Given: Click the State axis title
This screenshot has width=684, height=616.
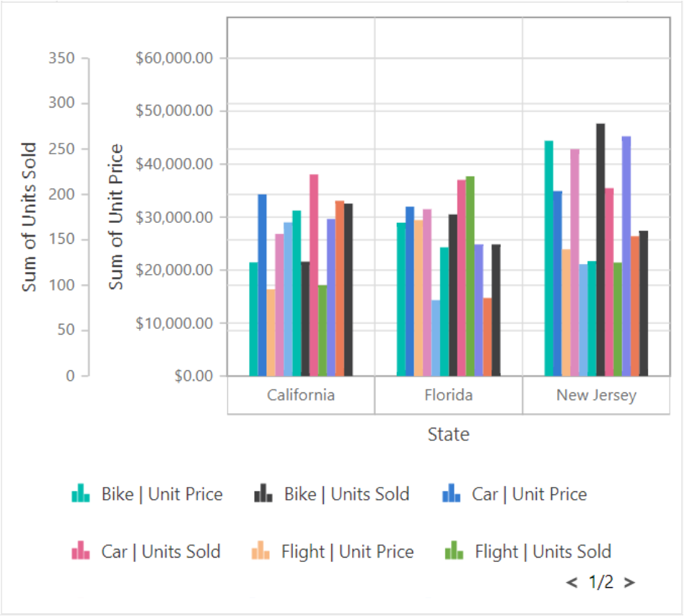Looking at the screenshot, I should pos(448,434).
